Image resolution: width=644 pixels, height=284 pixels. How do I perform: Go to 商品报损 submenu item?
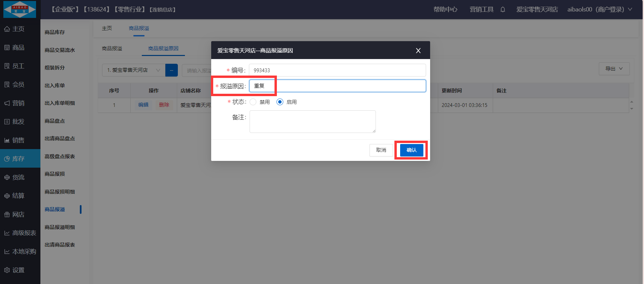(x=55, y=174)
